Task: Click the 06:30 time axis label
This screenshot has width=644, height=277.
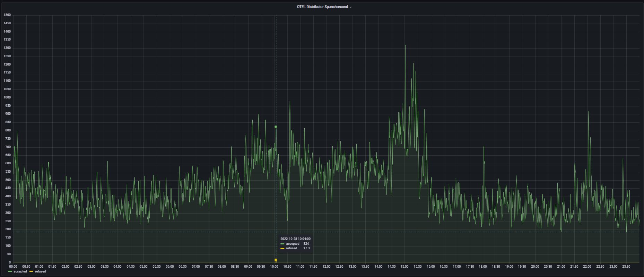Action: (183, 267)
